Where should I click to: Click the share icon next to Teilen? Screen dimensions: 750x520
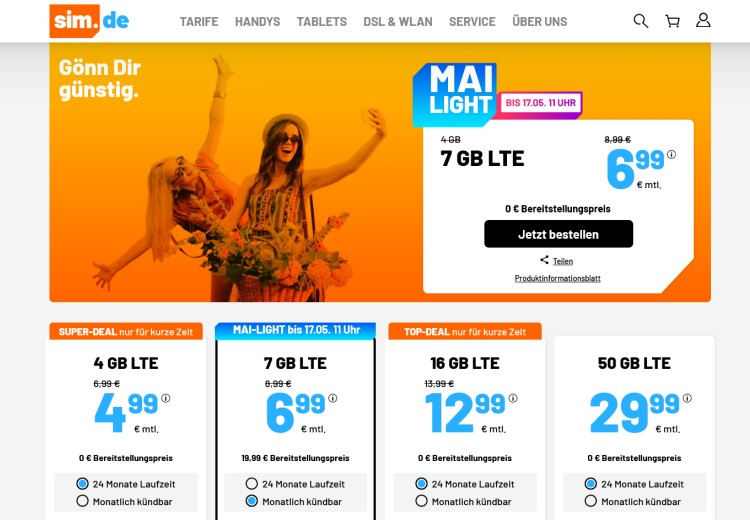(x=544, y=260)
